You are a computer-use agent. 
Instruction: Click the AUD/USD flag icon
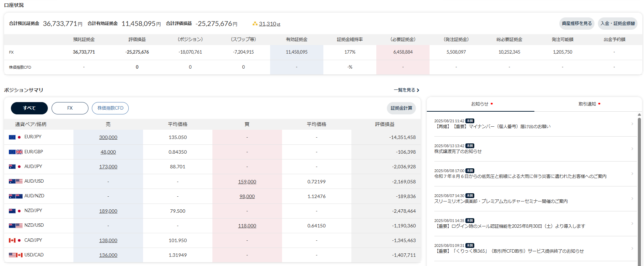click(x=16, y=181)
